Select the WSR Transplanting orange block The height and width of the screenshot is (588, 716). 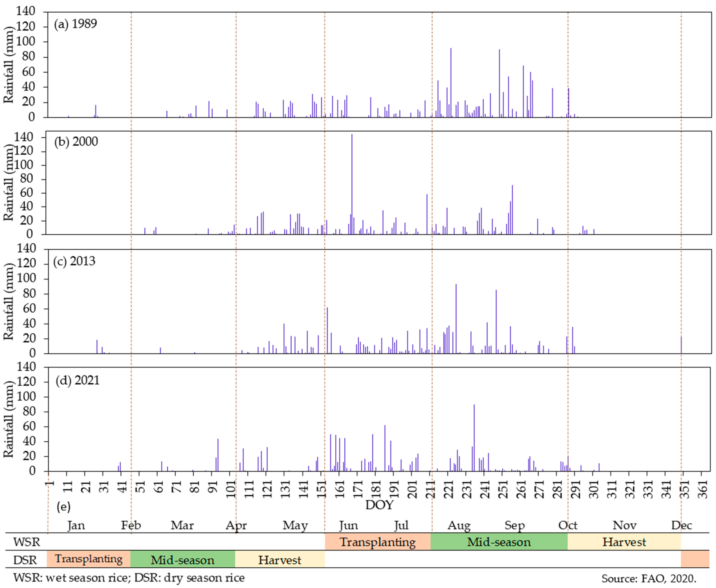pyautogui.click(x=378, y=542)
